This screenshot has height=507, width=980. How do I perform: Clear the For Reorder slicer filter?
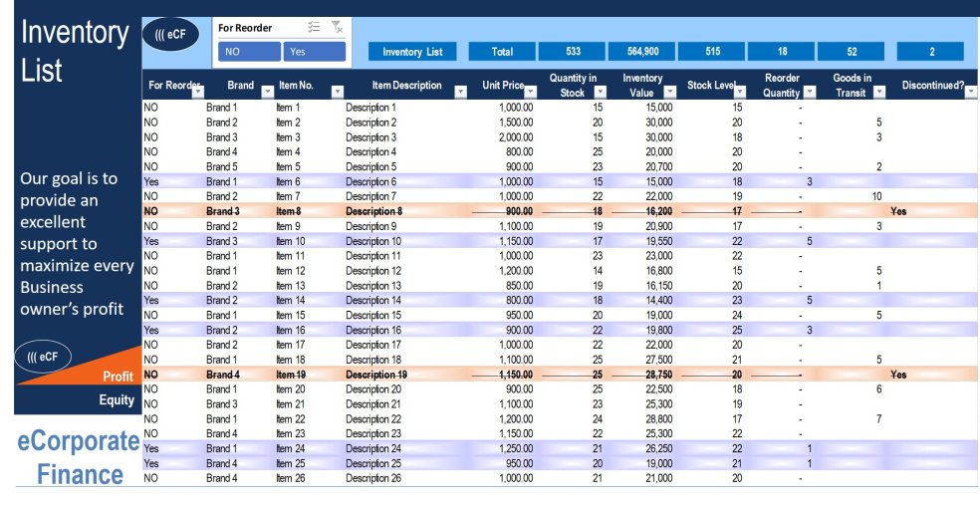(x=337, y=28)
